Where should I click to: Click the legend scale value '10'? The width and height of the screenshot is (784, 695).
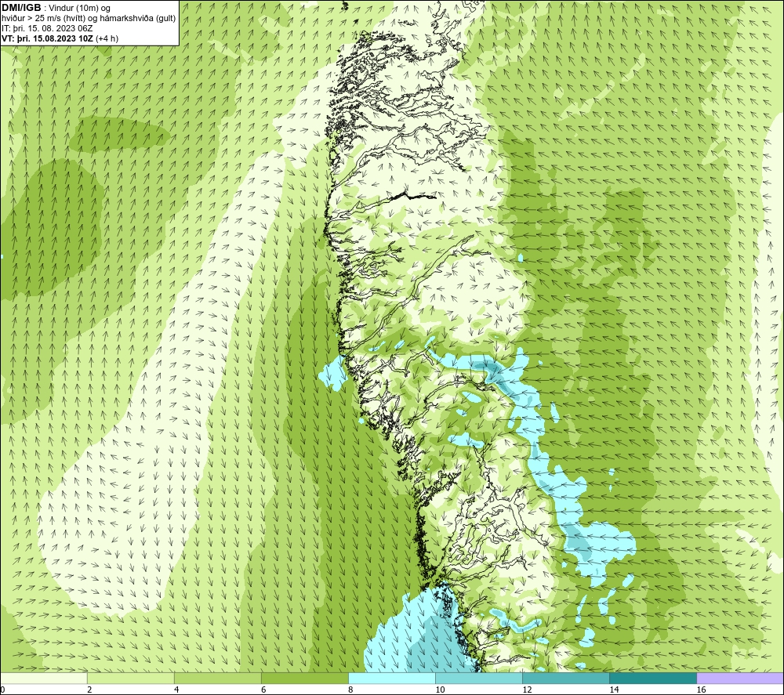tap(440, 690)
